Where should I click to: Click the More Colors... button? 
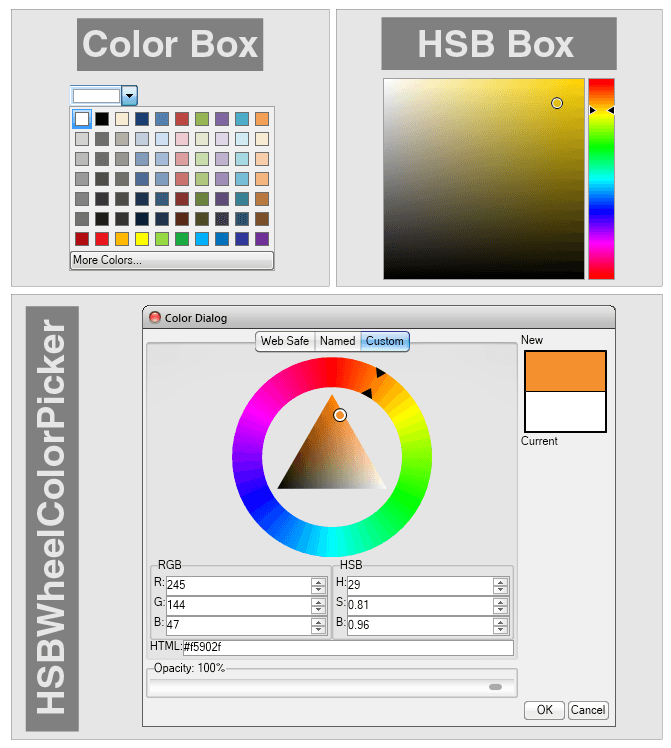point(171,261)
